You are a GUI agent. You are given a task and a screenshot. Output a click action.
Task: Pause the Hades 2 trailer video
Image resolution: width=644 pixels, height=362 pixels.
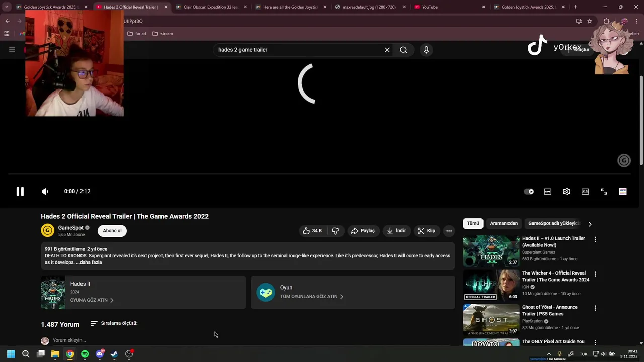(x=20, y=192)
